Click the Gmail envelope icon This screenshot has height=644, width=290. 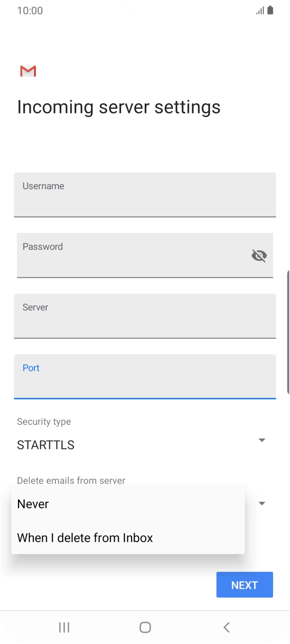[x=28, y=71]
